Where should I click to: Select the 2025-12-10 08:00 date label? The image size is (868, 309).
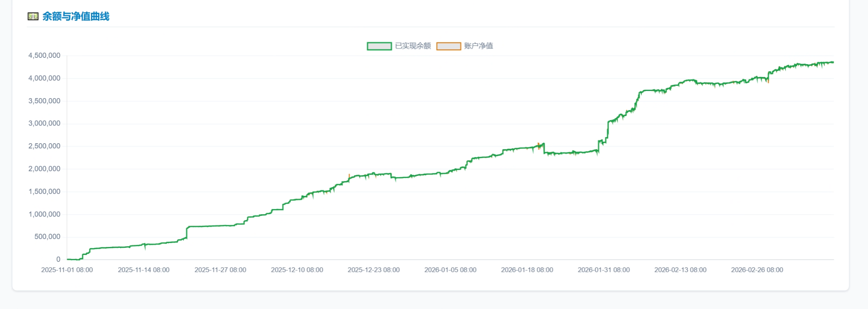(x=297, y=270)
